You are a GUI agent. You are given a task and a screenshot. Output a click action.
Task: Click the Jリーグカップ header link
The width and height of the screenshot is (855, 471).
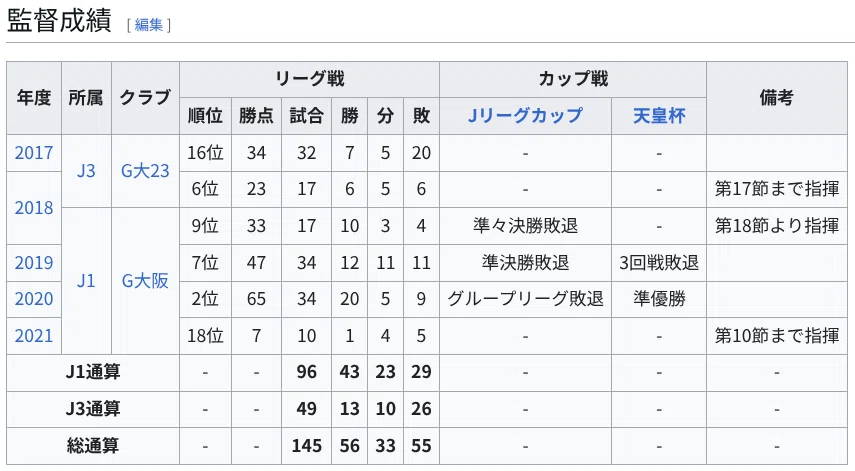[525, 116]
